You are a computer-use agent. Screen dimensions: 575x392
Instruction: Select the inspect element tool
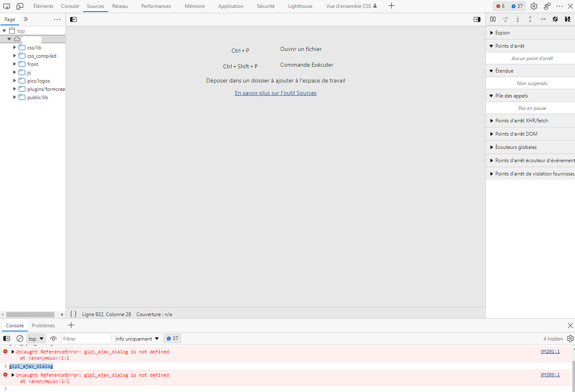point(6,6)
